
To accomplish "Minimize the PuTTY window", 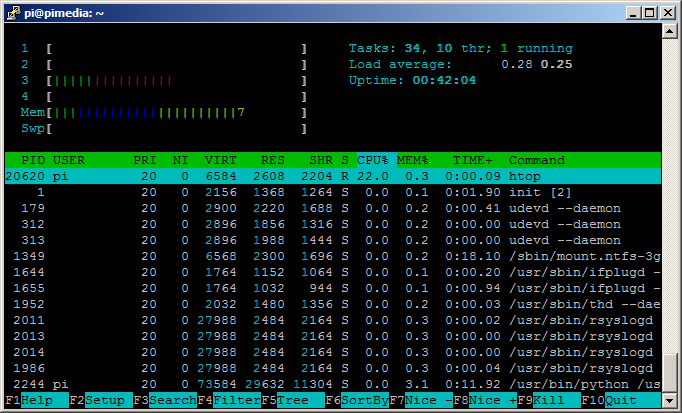I will tap(633, 13).
